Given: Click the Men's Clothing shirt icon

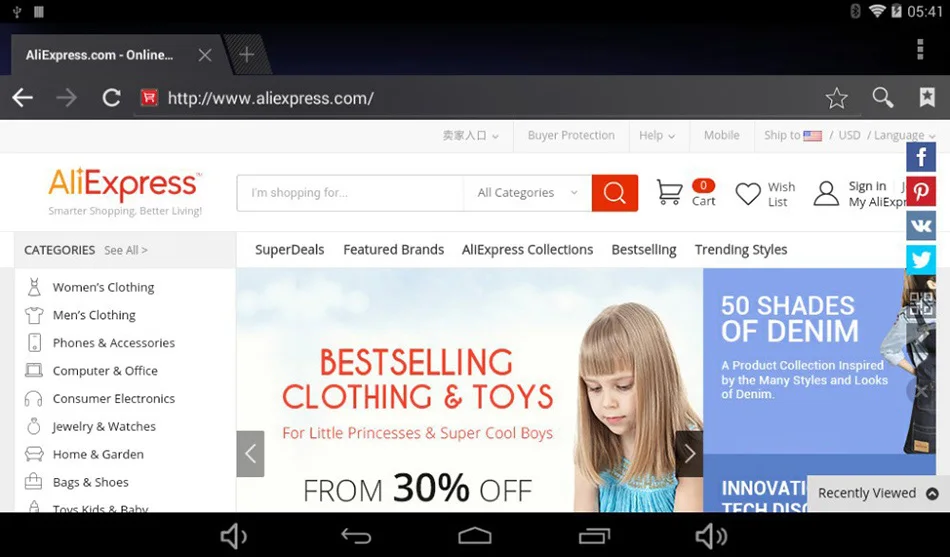Looking at the screenshot, I should pyautogui.click(x=34, y=315).
